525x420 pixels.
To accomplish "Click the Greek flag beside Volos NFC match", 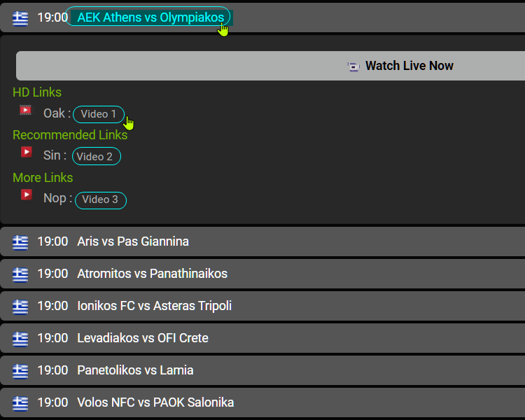I will point(20,403).
